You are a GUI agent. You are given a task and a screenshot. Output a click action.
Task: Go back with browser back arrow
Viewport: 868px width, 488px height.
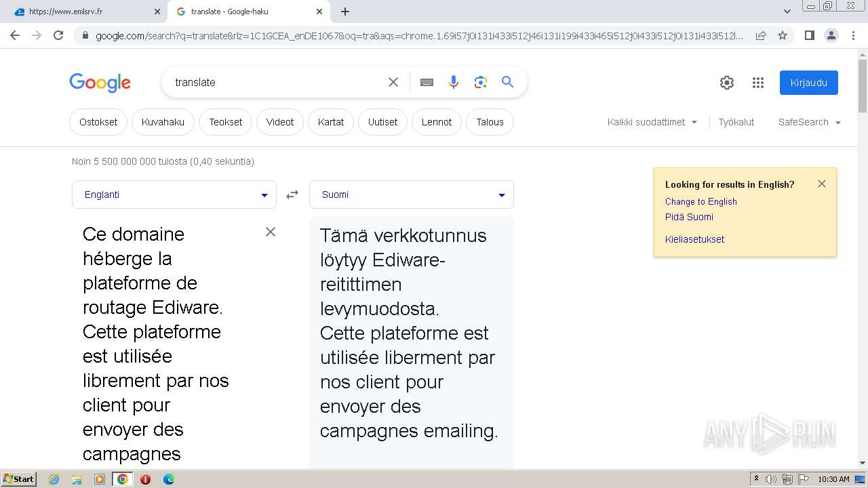[15, 35]
